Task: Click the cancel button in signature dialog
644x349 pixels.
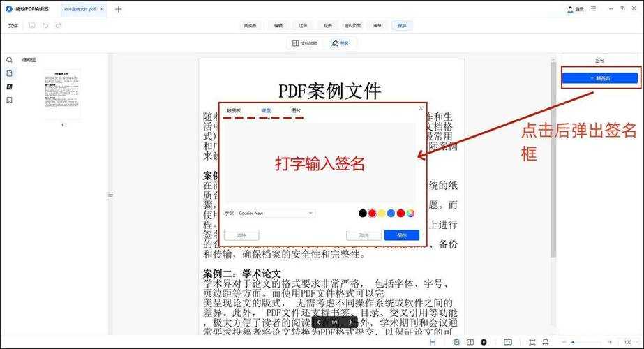Action: [364, 235]
